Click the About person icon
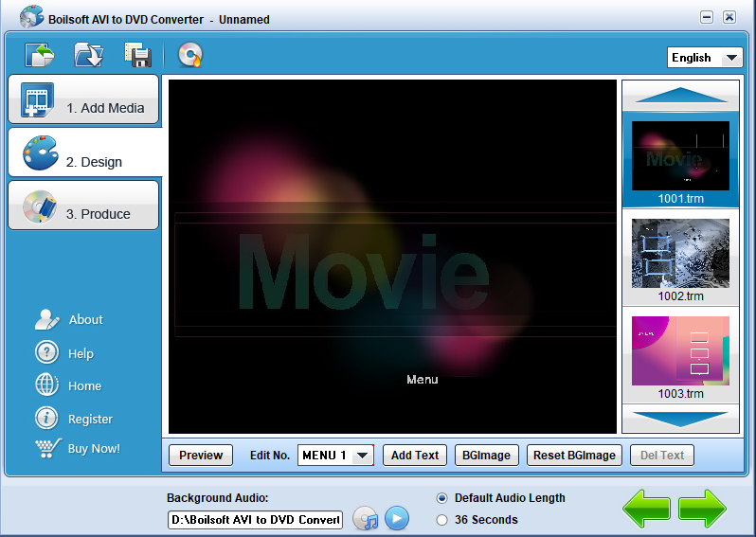This screenshot has width=756, height=537. pyautogui.click(x=46, y=319)
